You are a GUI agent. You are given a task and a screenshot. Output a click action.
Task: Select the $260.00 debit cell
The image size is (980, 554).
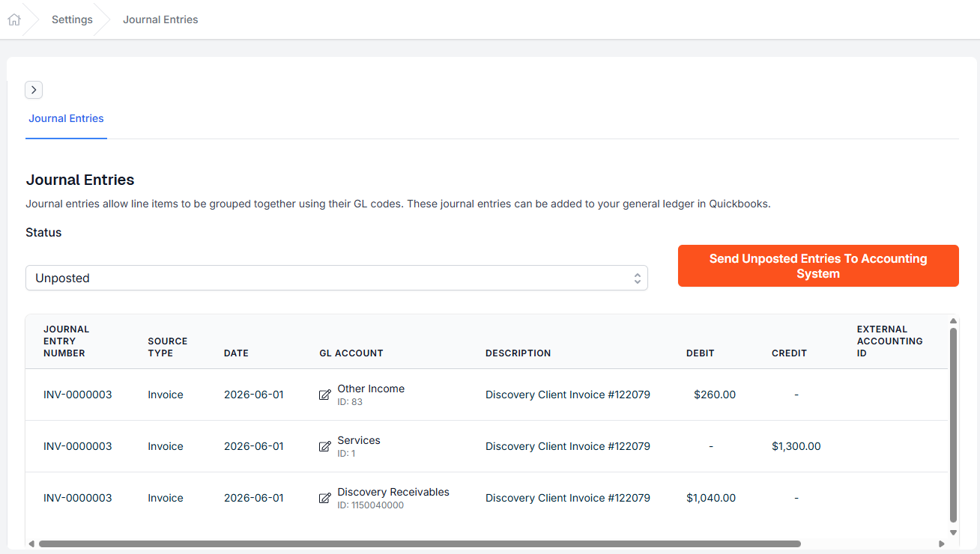715,395
